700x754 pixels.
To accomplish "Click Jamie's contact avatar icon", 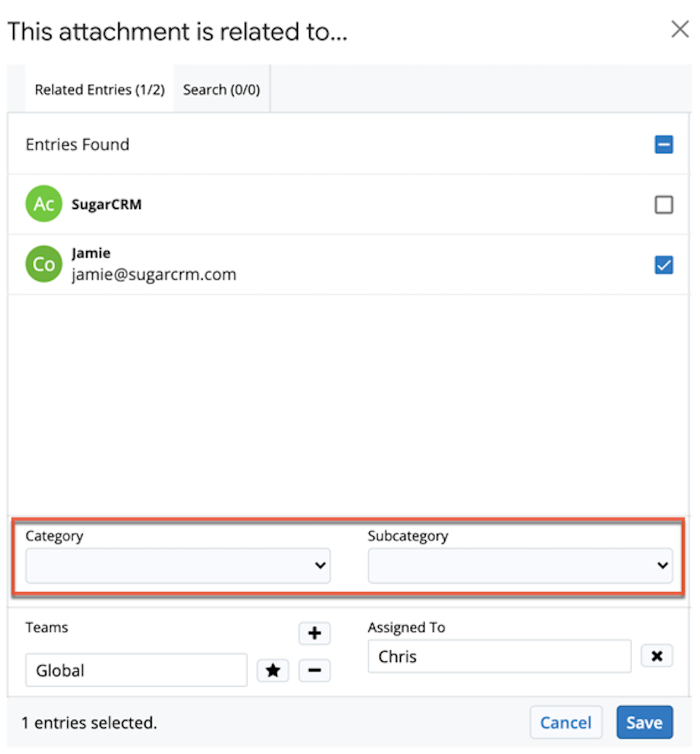I will pos(43,264).
